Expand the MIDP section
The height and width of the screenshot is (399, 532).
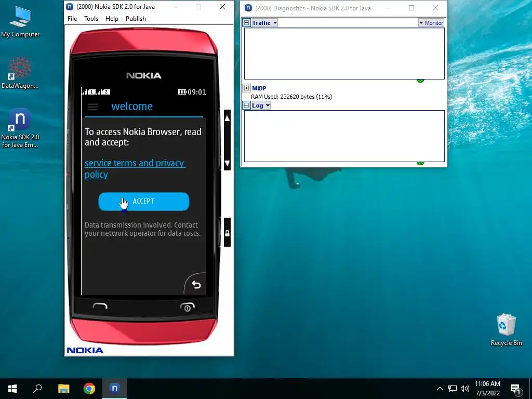click(247, 88)
